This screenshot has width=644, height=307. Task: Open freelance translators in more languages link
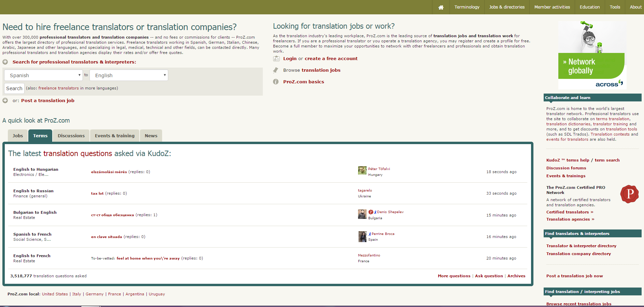(59, 88)
